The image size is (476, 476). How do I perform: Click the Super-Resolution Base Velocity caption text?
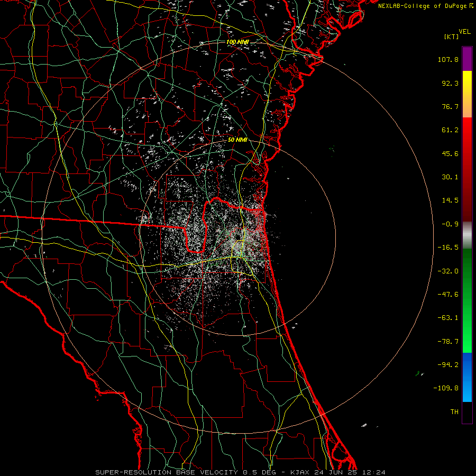241,472
